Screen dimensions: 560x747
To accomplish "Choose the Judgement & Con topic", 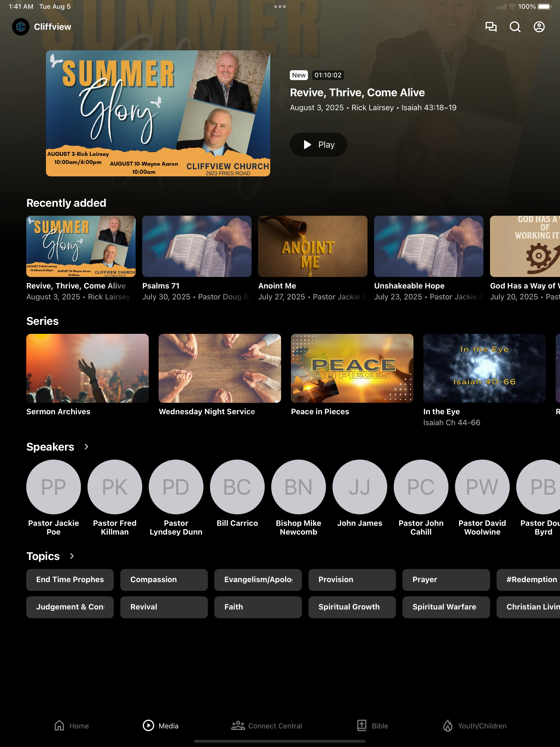I will (70, 607).
